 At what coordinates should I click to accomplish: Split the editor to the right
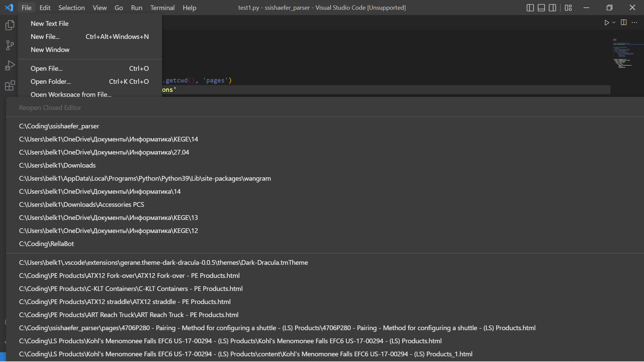click(x=624, y=22)
